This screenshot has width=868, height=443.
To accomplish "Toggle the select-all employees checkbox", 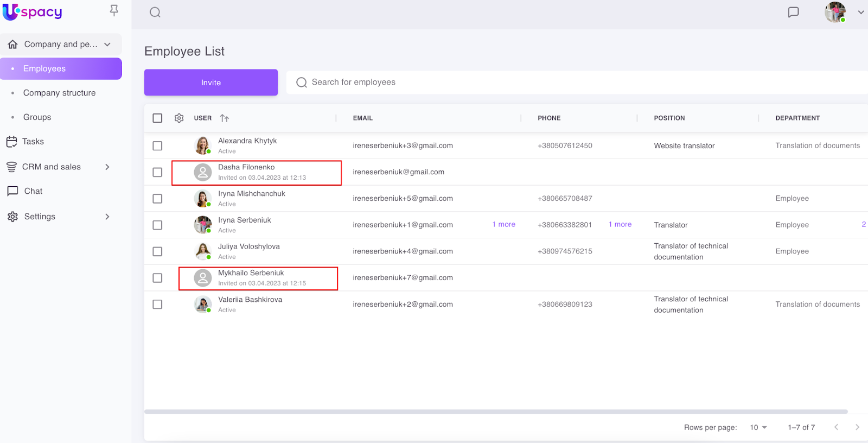I will 157,118.
